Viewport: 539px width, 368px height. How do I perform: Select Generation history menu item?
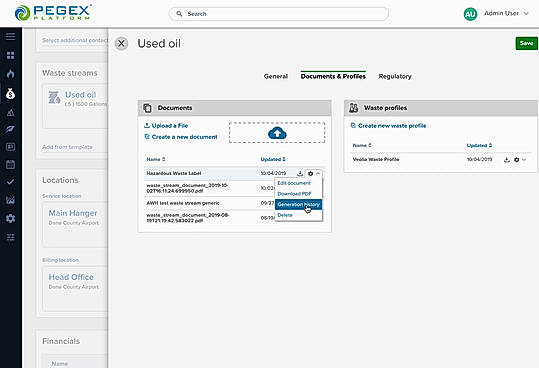(298, 204)
